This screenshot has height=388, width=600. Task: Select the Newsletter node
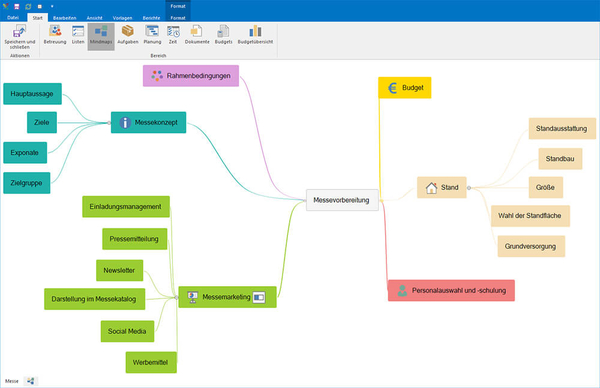click(119, 270)
